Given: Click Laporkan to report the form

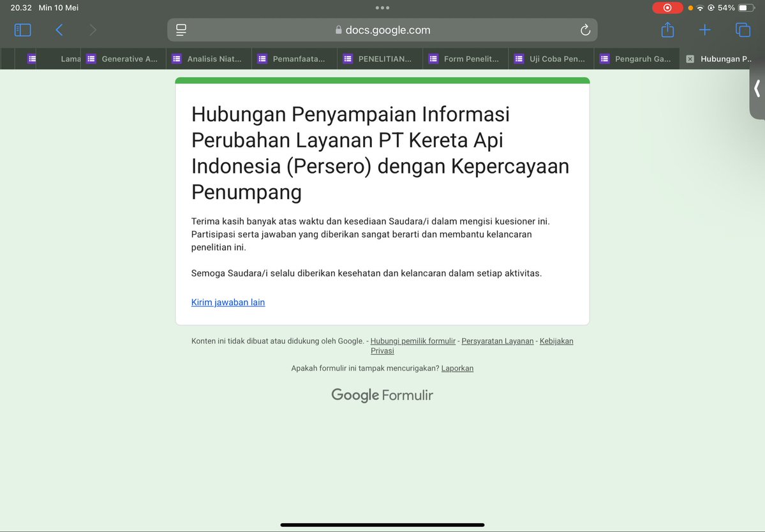Looking at the screenshot, I should coord(457,368).
